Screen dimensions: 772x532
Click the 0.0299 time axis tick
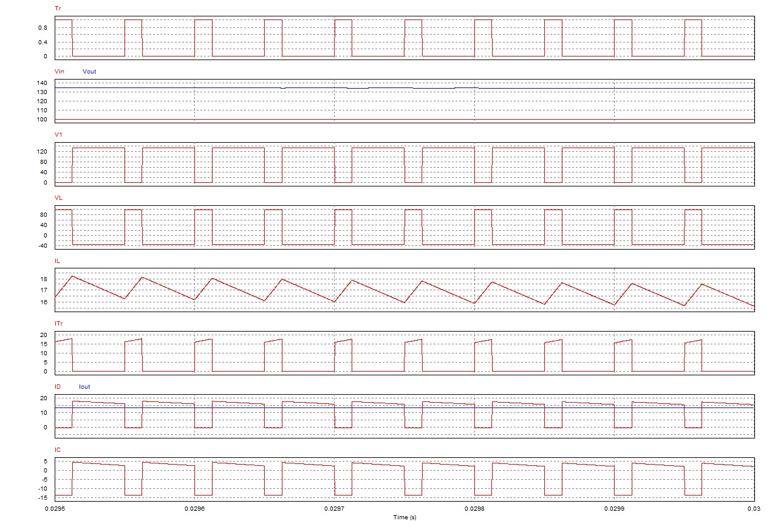click(615, 509)
